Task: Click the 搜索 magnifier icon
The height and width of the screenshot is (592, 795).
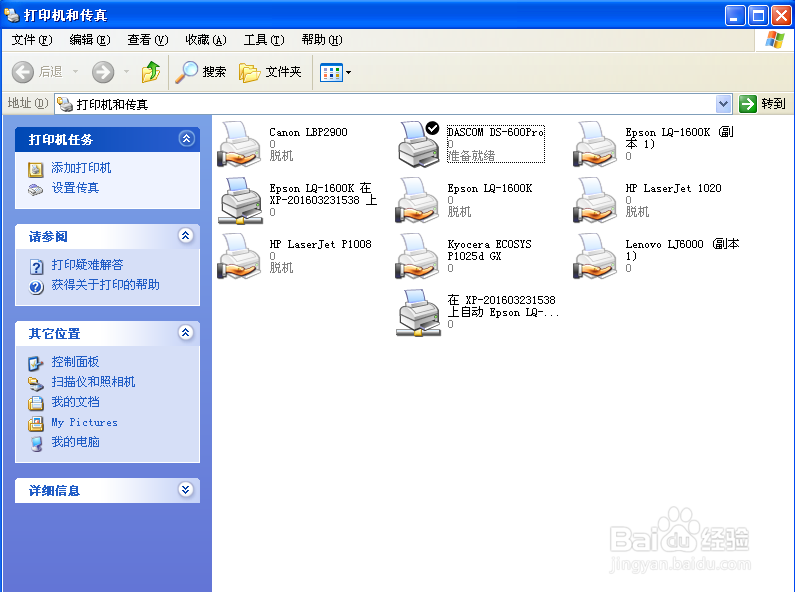Action: [186, 72]
